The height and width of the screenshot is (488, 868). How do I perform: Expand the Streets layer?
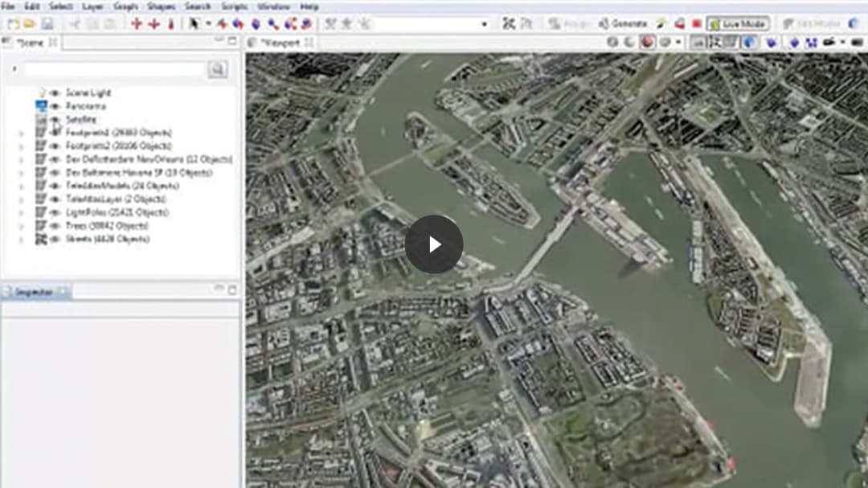click(21, 240)
